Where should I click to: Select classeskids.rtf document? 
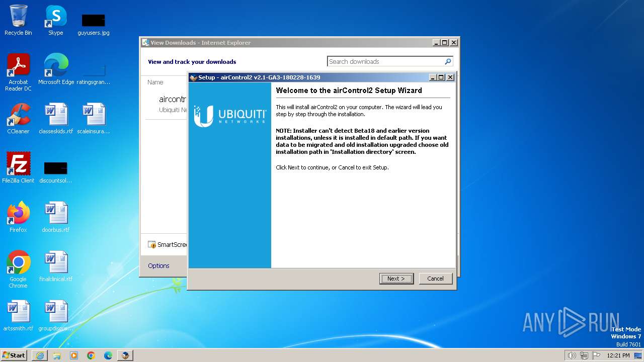(56, 119)
